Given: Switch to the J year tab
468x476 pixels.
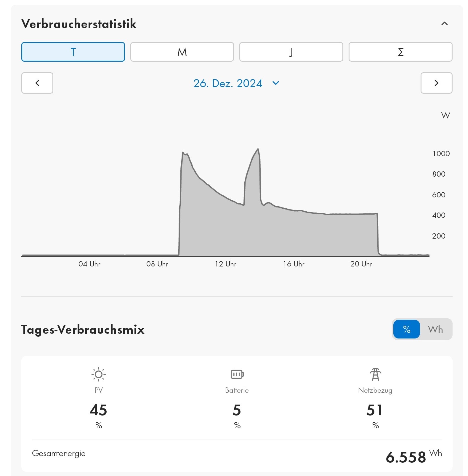Looking at the screenshot, I should click(291, 52).
